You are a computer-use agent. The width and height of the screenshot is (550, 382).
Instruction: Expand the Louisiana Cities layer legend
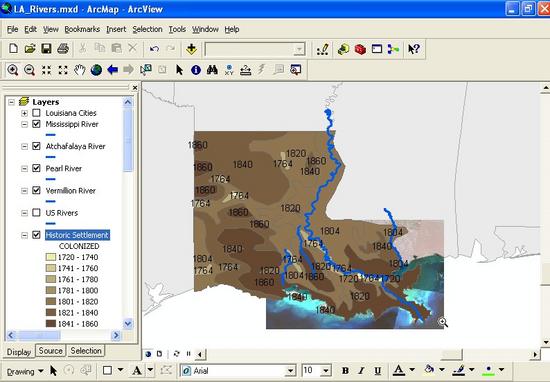pyautogui.click(x=24, y=113)
